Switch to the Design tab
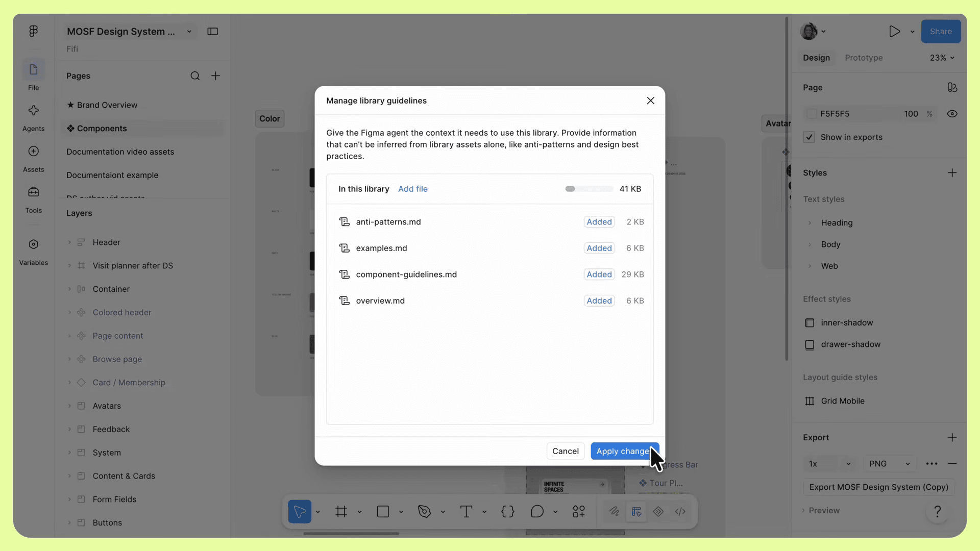The image size is (980, 551). [x=816, y=58]
